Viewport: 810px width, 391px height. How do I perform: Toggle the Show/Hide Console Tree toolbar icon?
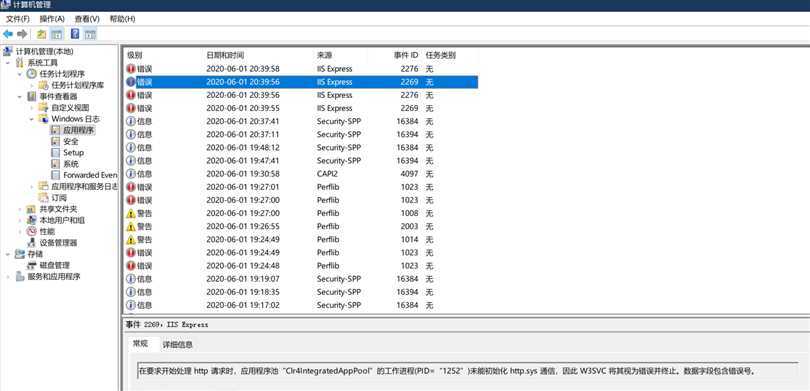point(56,34)
